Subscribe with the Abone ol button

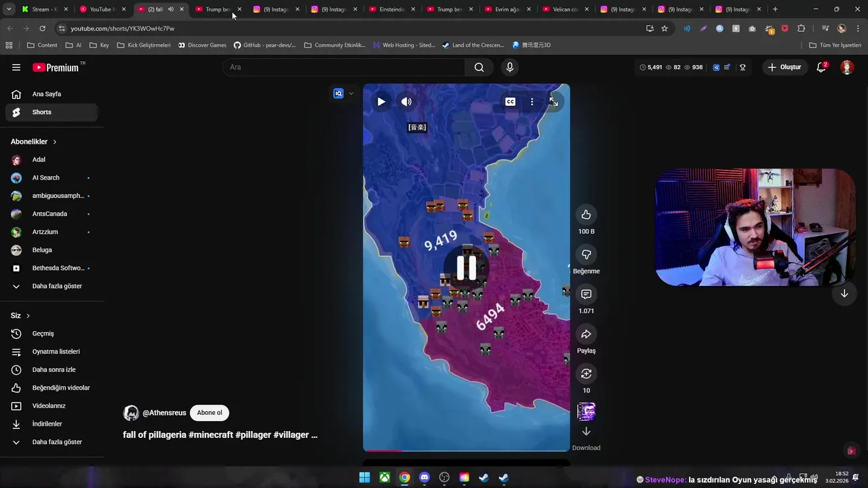(210, 413)
